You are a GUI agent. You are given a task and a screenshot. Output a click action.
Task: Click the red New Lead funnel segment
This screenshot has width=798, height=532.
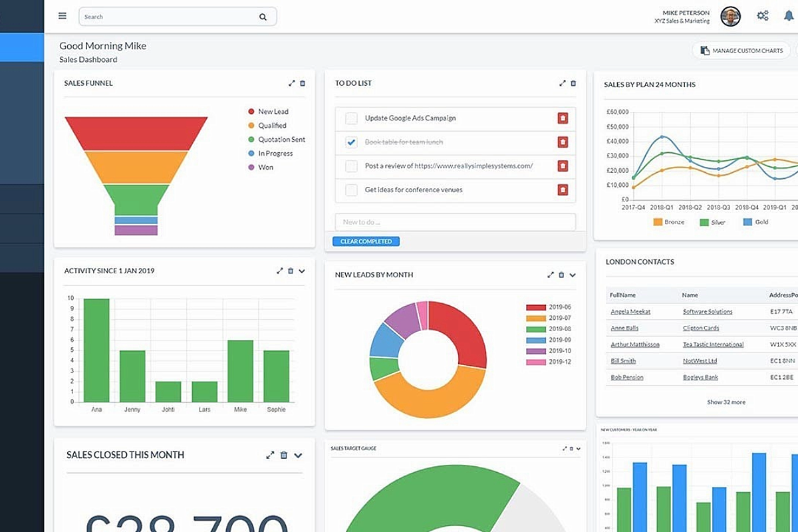136,133
